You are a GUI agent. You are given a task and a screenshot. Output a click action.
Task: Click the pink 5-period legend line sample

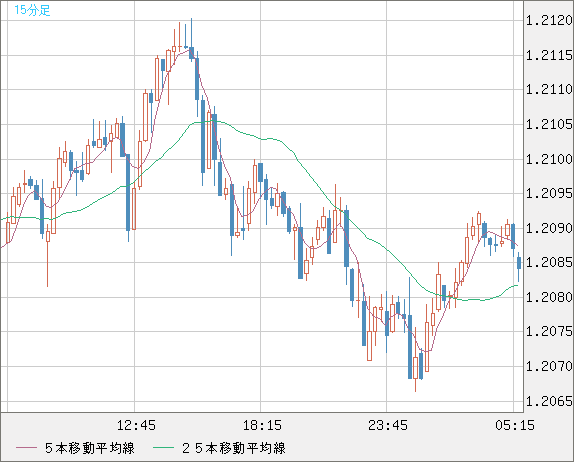(x=26, y=448)
